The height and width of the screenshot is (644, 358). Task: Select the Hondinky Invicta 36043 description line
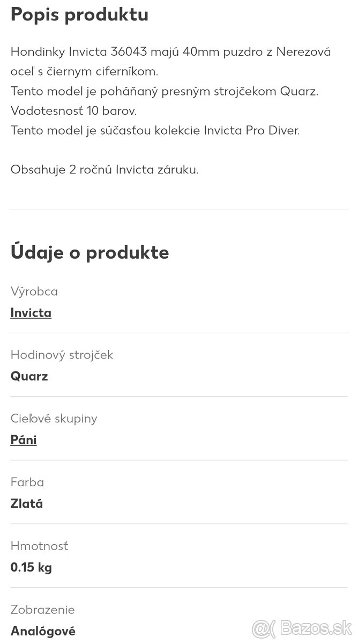coord(170,52)
